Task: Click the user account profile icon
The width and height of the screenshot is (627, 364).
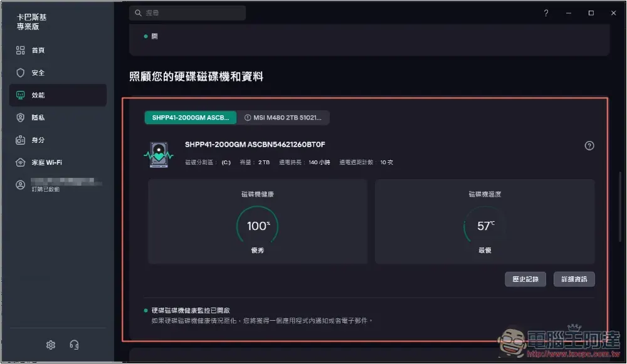Action: point(21,185)
